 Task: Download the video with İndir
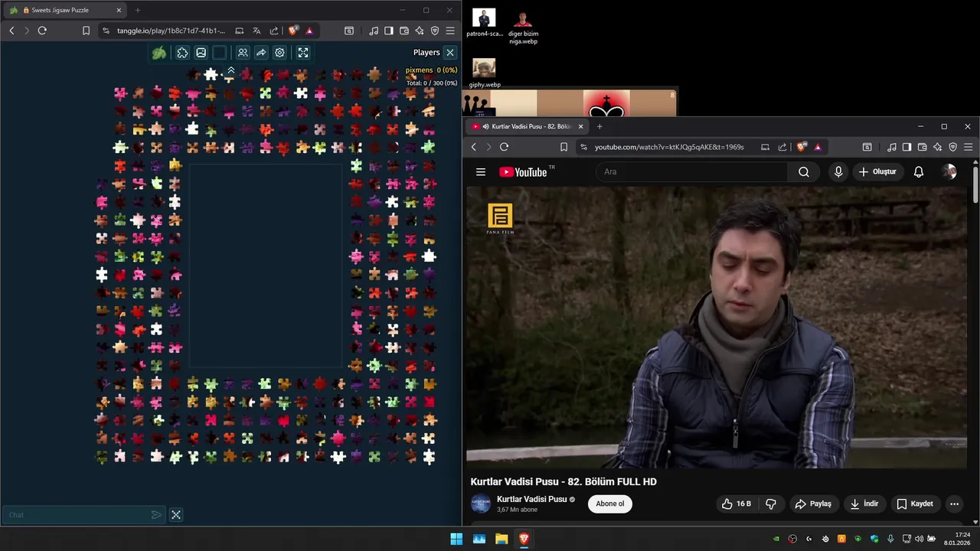[x=864, y=504]
